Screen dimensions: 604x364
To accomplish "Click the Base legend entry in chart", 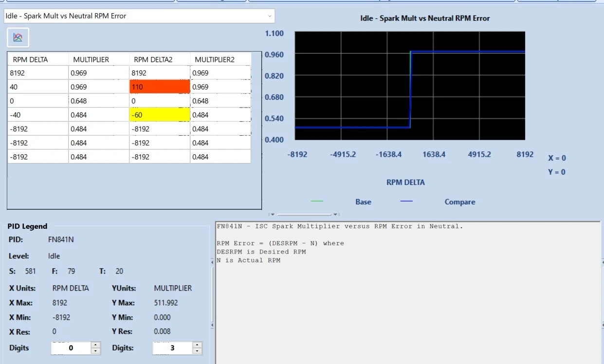I will (363, 202).
